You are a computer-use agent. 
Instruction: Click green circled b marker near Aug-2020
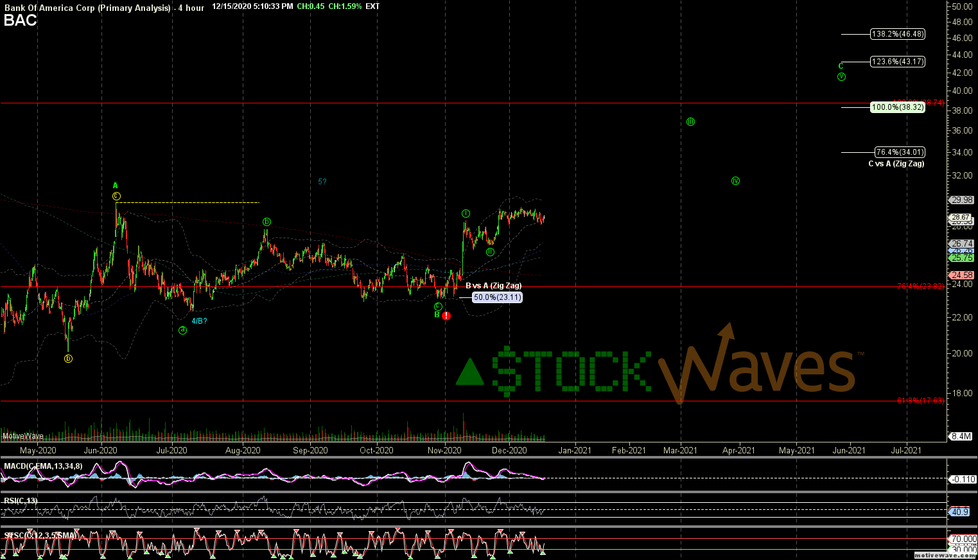[266, 222]
